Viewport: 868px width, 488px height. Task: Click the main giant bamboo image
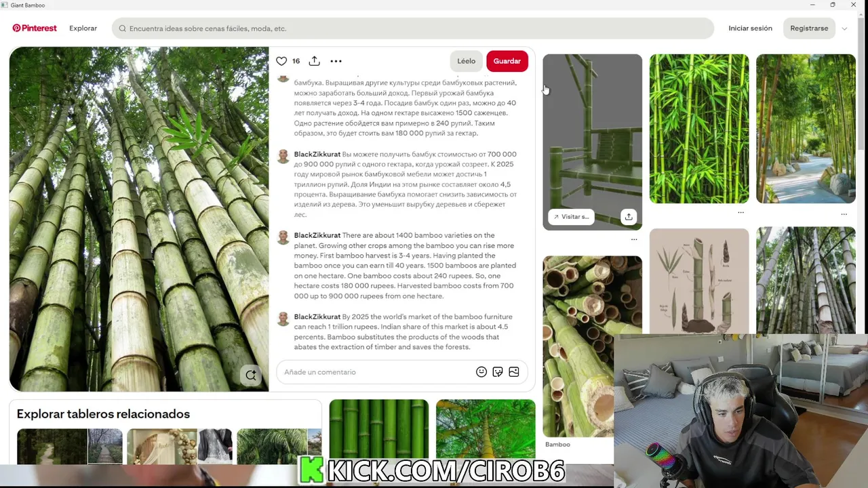pyautogui.click(x=139, y=219)
